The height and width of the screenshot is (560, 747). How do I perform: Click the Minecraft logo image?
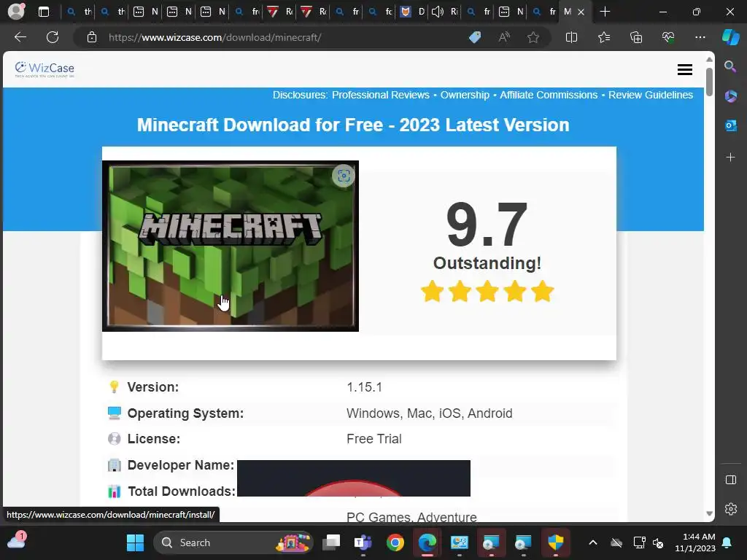tap(231, 246)
